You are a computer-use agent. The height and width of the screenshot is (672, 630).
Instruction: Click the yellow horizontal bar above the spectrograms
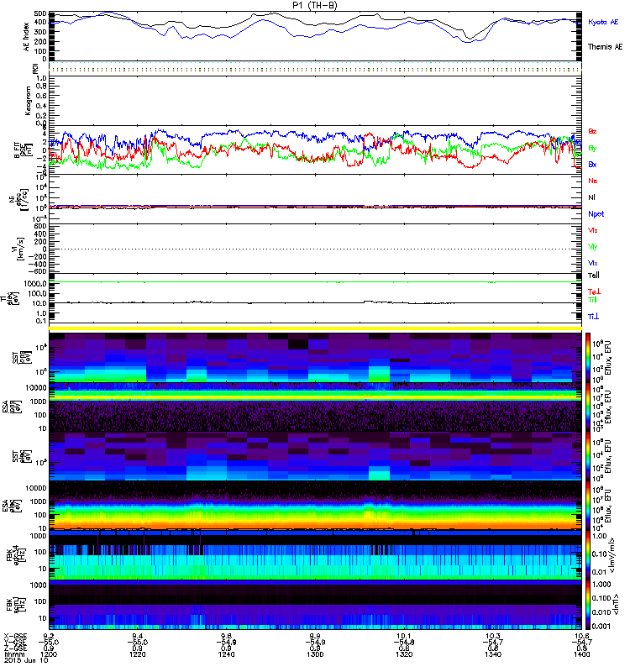coord(315,328)
